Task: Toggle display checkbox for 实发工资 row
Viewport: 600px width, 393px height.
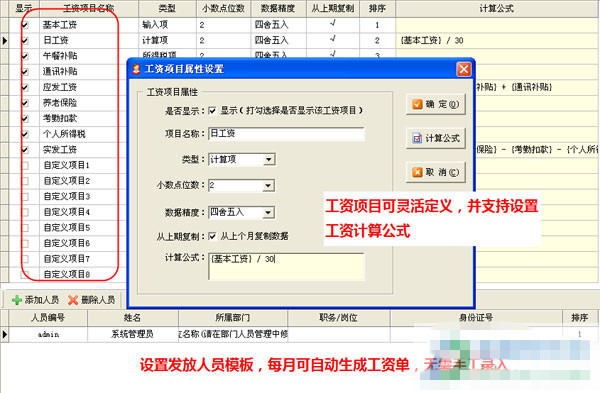Action: click(25, 150)
